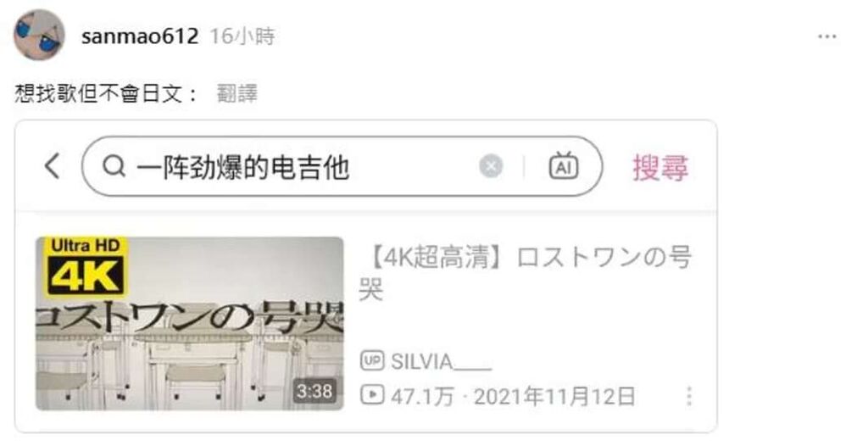Click the play count icon beside 47.1万
This screenshot has width=868, height=446.
(372, 395)
